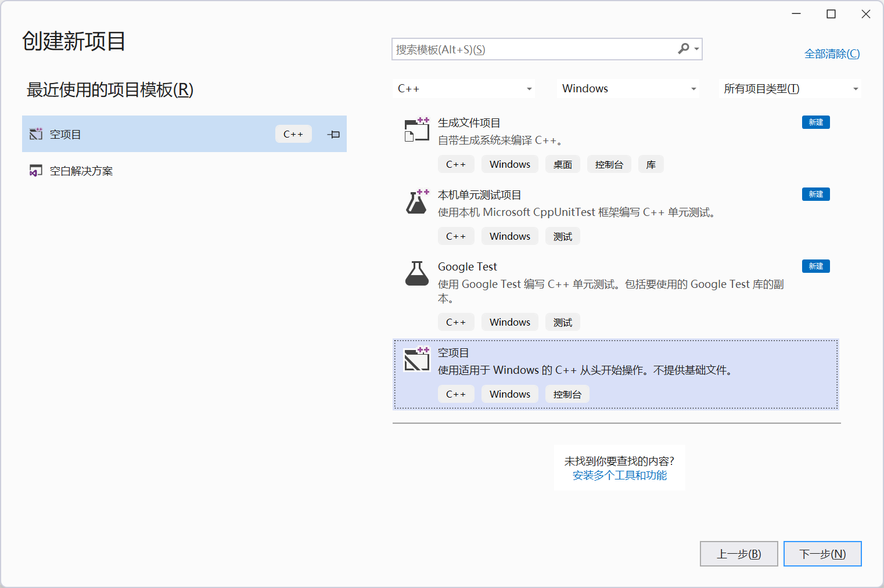
Task: Select recent 空项目 template row
Action: [184, 134]
